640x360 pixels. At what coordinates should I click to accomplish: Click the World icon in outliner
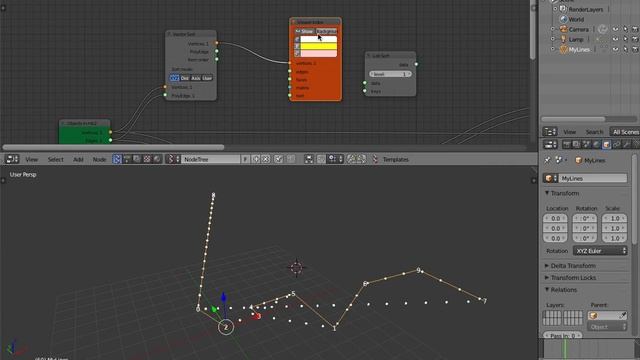564,19
